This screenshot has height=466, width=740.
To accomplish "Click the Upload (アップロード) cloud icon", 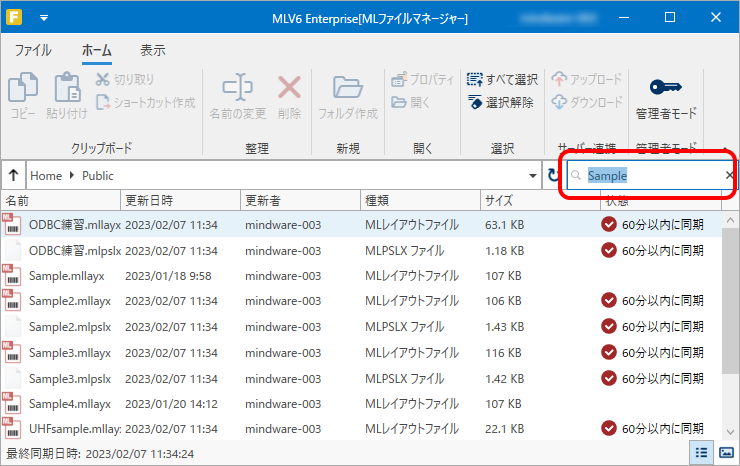I will pyautogui.click(x=559, y=79).
